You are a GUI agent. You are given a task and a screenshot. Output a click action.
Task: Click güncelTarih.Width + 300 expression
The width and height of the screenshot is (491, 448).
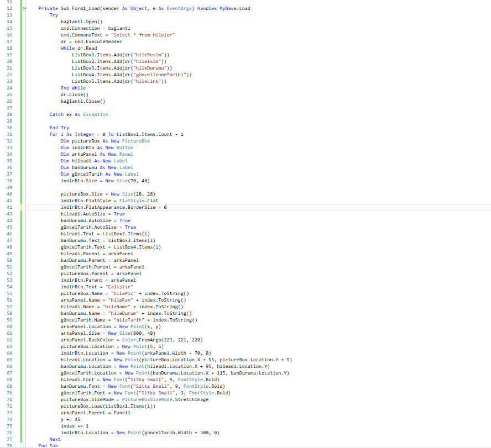(176, 433)
